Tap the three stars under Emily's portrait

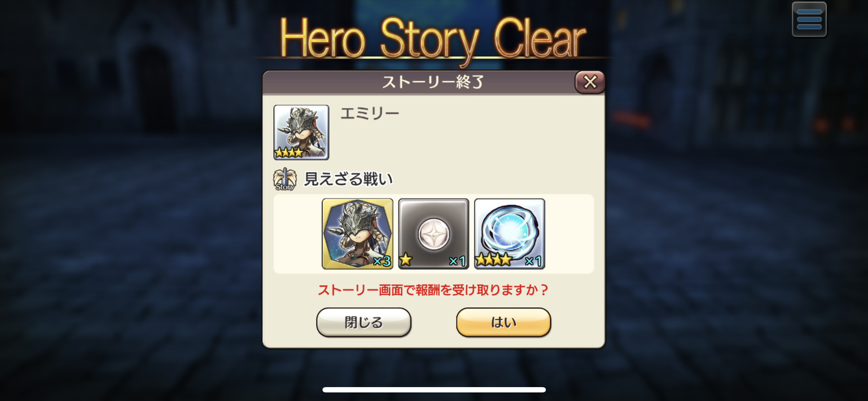click(x=289, y=153)
